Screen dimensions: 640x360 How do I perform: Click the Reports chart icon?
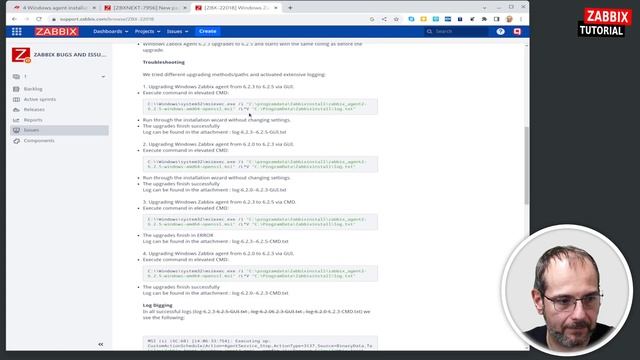point(16,120)
